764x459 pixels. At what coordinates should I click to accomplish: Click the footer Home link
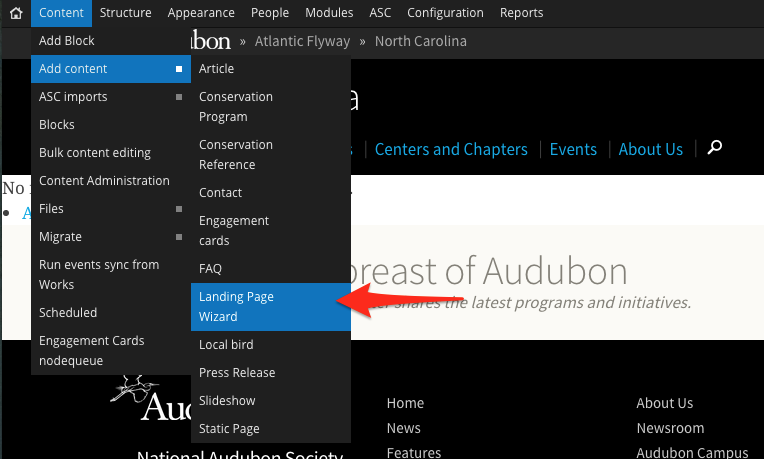405,403
